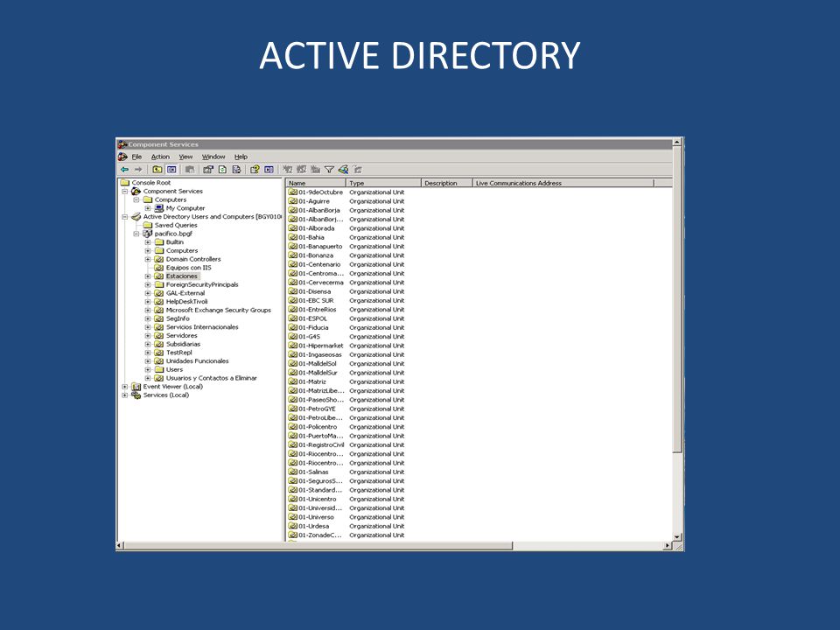Open the File menu
The width and height of the screenshot is (840, 630).
pos(136,157)
